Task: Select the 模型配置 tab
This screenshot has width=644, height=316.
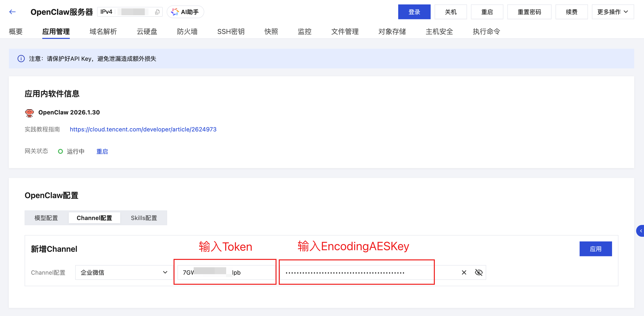Action: (46, 218)
